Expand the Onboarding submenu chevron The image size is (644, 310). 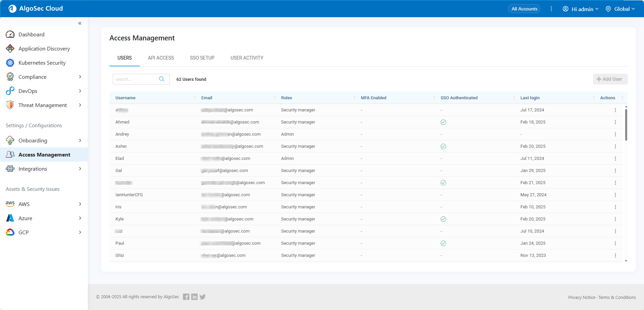[x=80, y=140]
